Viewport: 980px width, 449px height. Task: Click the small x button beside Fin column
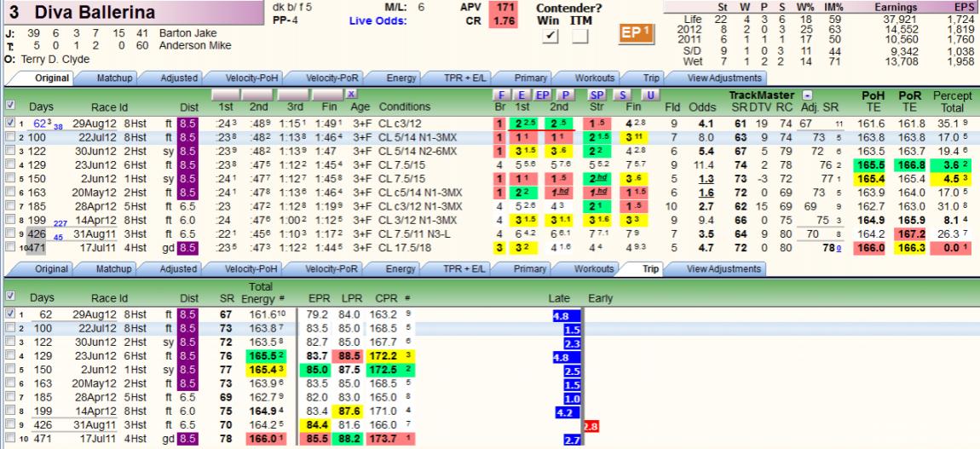coord(351,94)
